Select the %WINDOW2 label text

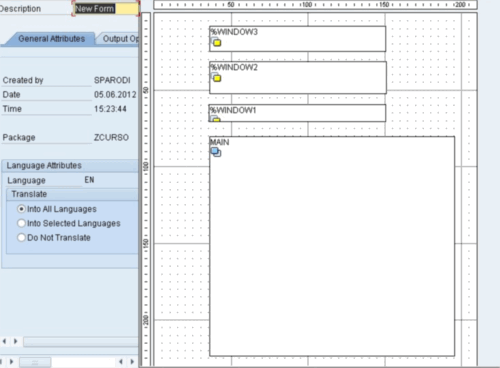pos(234,67)
